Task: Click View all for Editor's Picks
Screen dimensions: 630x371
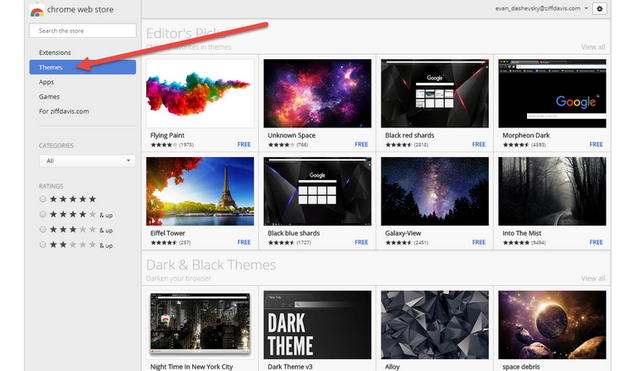Action: [x=593, y=47]
